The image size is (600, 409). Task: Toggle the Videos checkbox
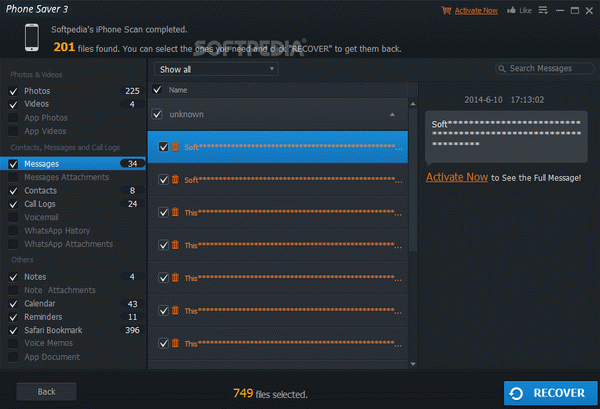pyautogui.click(x=13, y=104)
